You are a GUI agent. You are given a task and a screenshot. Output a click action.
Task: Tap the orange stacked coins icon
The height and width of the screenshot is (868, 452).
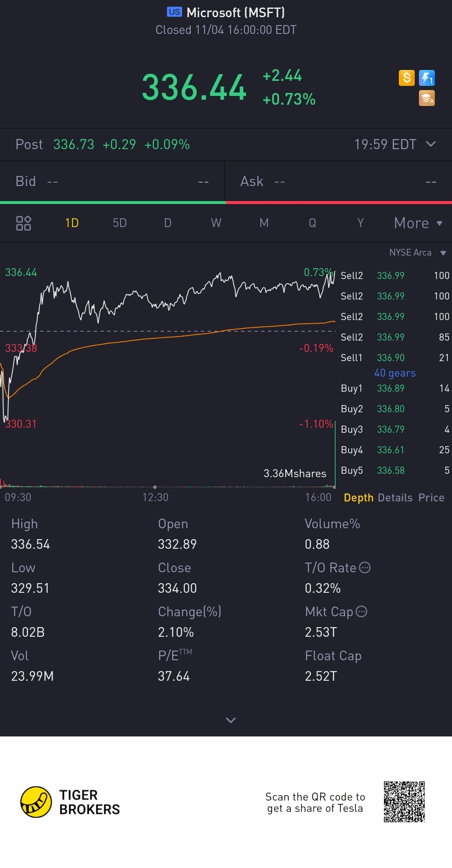(427, 98)
